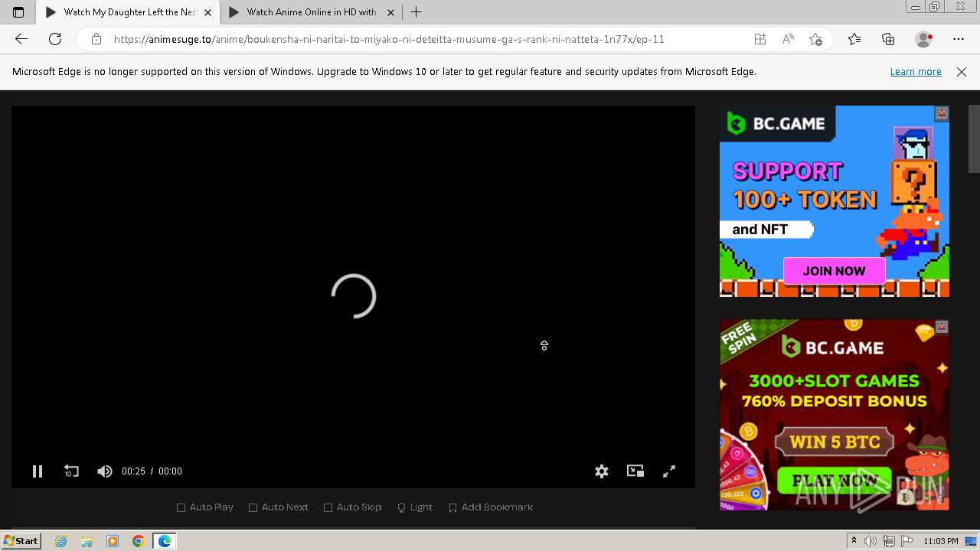The width and height of the screenshot is (980, 551).
Task: Close the Watch My Daughter tab
Action: [x=207, y=12]
